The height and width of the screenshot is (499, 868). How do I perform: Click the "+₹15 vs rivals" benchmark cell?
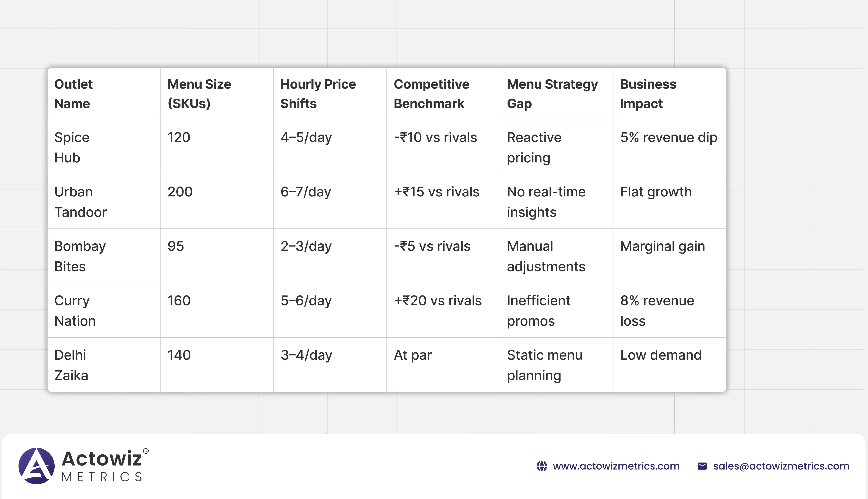pyautogui.click(x=437, y=192)
